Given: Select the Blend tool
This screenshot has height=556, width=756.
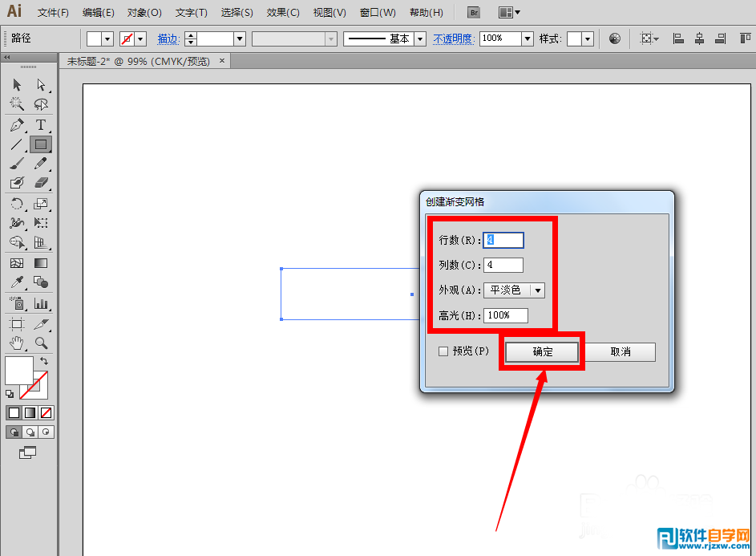Looking at the screenshot, I should 41,282.
